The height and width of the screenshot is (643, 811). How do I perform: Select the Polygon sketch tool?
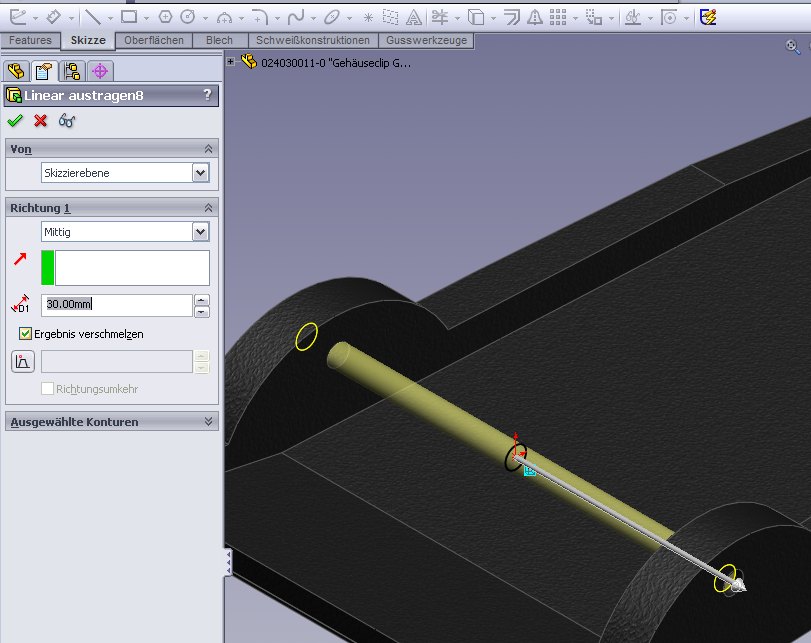pyautogui.click(x=166, y=17)
